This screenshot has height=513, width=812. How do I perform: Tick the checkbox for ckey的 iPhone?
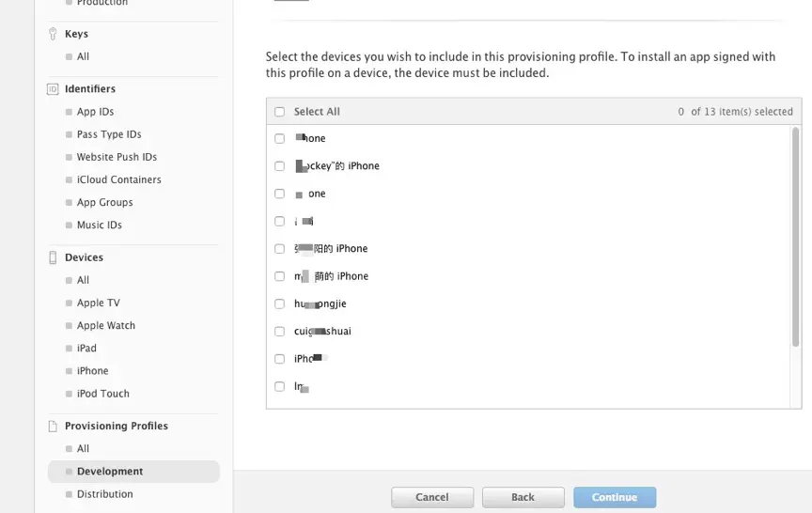click(280, 166)
